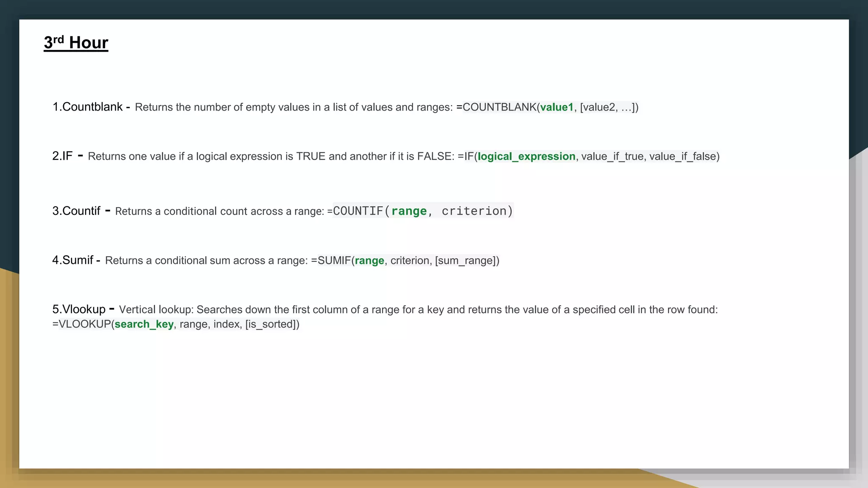Click the '[sum_range]' optional argument
This screenshot has height=488, width=868.
pos(465,261)
